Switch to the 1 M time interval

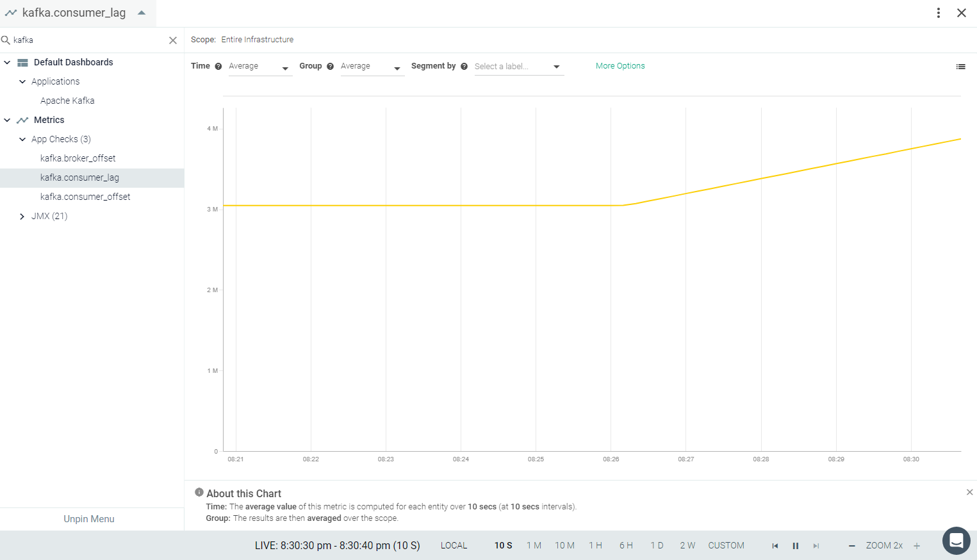pos(534,546)
